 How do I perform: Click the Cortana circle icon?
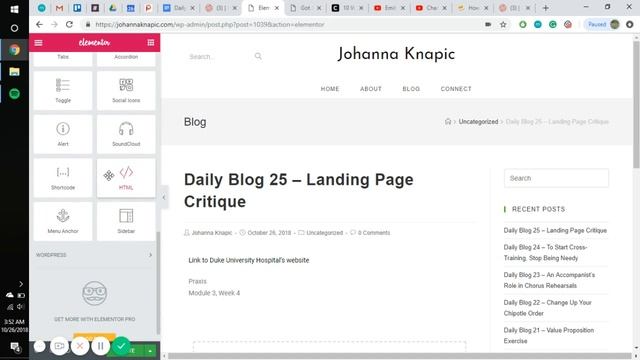pos(14,28)
